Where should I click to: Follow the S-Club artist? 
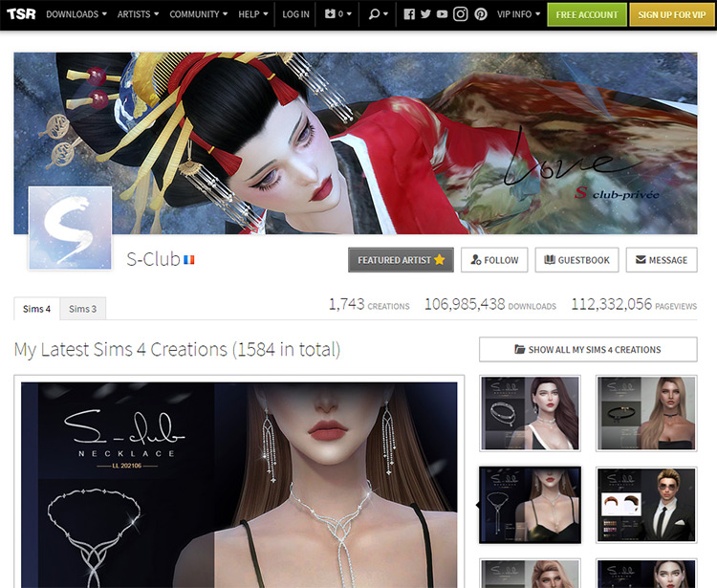click(494, 260)
